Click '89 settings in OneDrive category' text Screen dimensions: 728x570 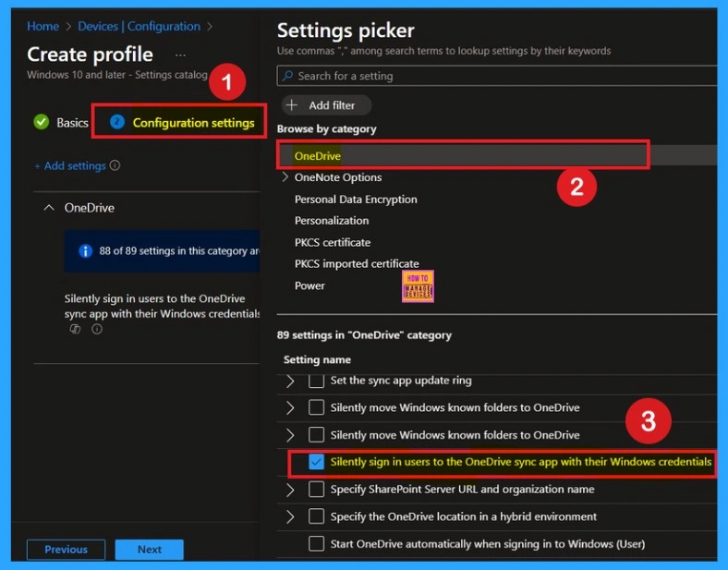pos(364,335)
